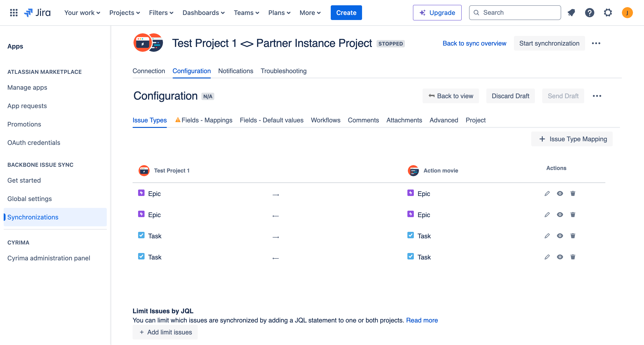
Task: Expand the More dropdown
Action: click(x=310, y=12)
